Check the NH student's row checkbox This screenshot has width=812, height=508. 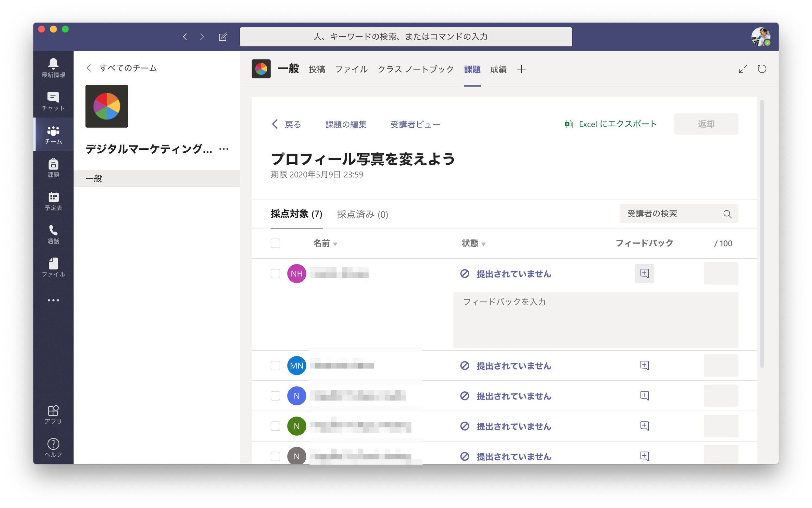click(x=275, y=273)
